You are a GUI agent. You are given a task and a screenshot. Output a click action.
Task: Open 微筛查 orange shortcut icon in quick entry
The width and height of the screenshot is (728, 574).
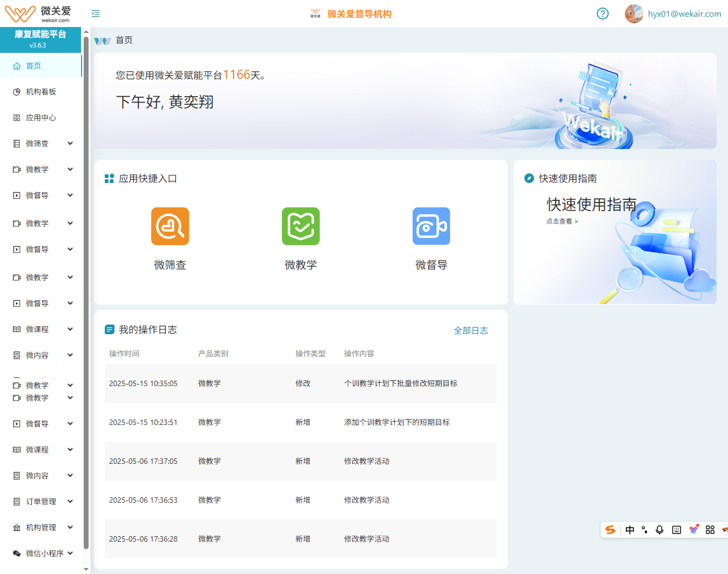point(170,226)
